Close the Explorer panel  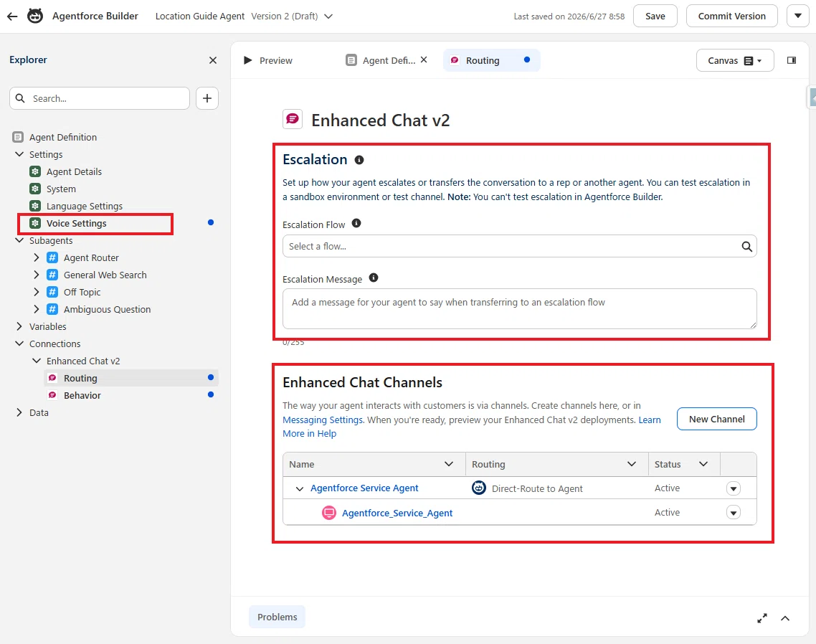pos(213,60)
